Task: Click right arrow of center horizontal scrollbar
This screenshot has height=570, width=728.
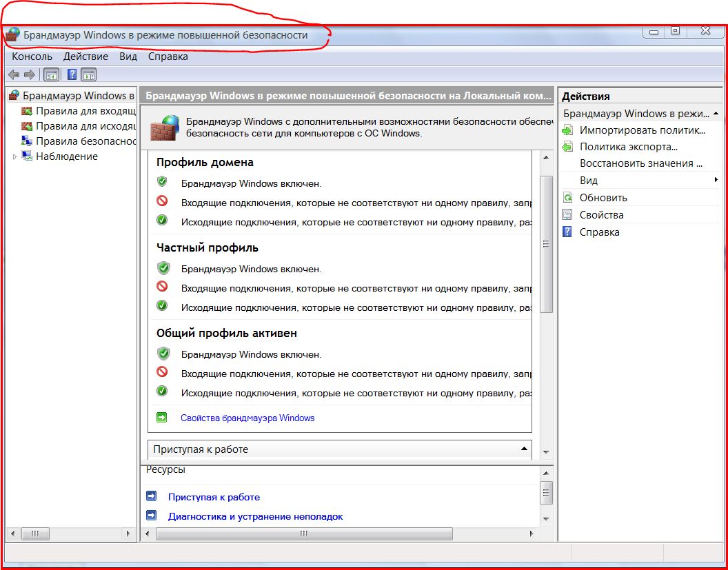Action: [x=531, y=533]
